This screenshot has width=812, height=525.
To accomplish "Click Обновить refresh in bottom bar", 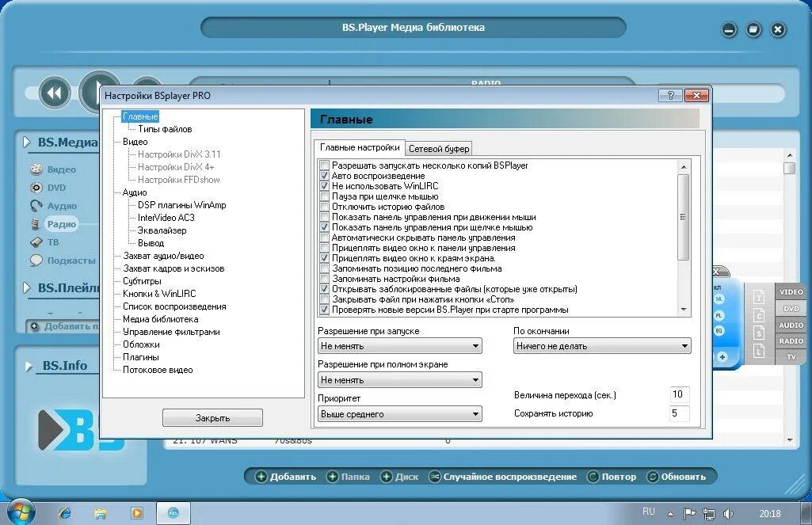I will 677,477.
